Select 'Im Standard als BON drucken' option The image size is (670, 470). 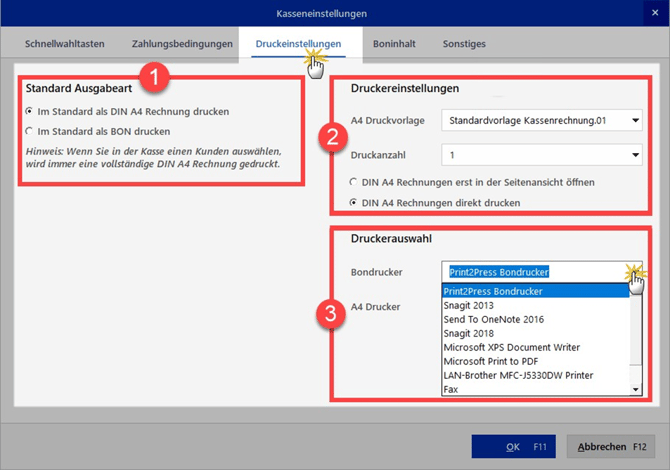coord(29,131)
